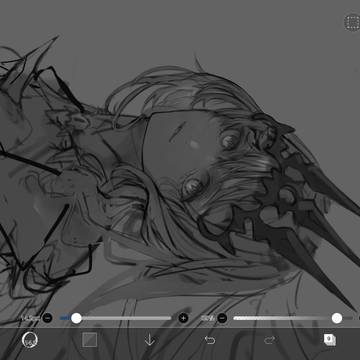Increase brush thickness with plus button
The width and height of the screenshot is (360, 360).
tap(183, 318)
